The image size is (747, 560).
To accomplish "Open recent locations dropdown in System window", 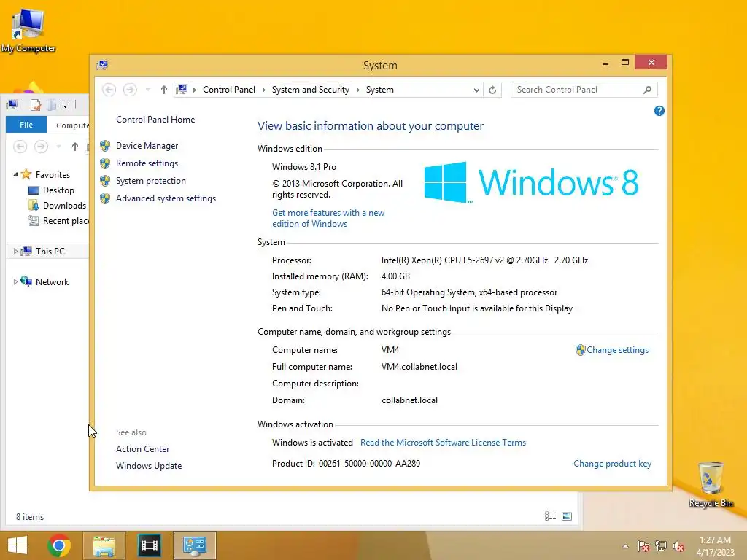I will [147, 90].
